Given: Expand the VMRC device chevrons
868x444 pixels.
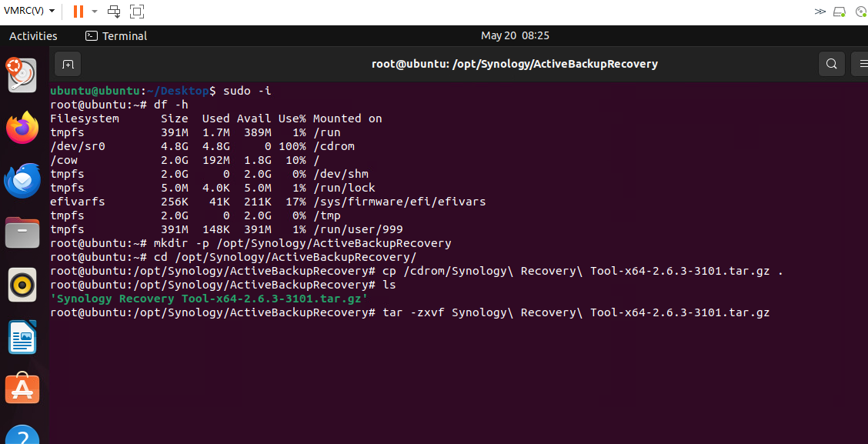Looking at the screenshot, I should pyautogui.click(x=820, y=11).
